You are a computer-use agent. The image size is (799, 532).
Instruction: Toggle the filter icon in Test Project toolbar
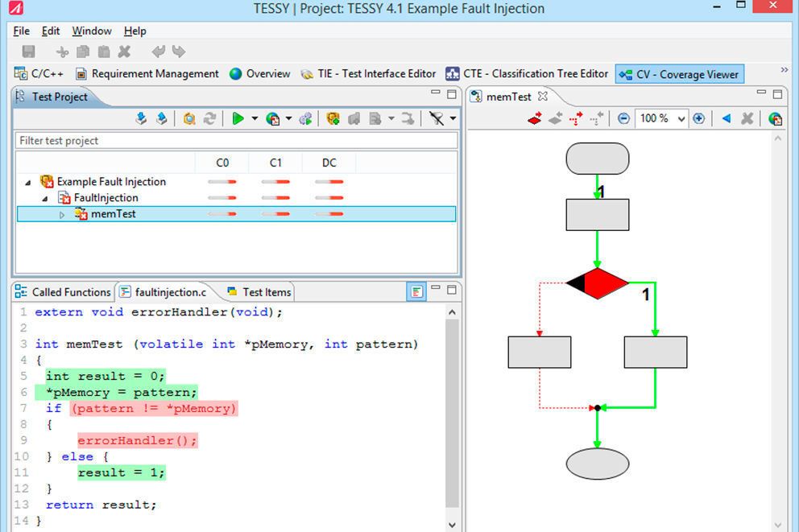point(436,119)
